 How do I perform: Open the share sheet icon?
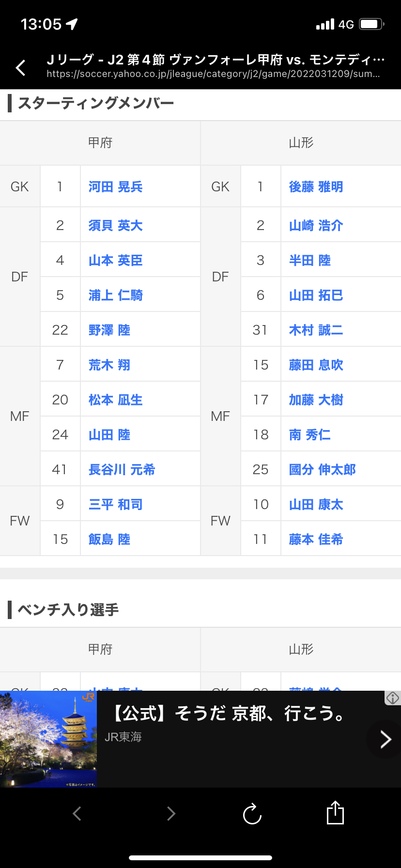(x=335, y=813)
